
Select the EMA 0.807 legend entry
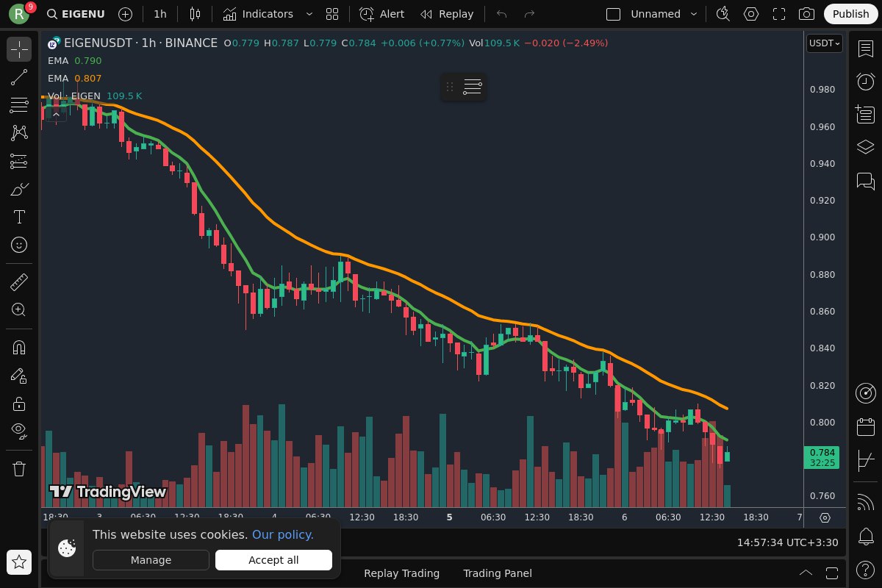pos(75,79)
